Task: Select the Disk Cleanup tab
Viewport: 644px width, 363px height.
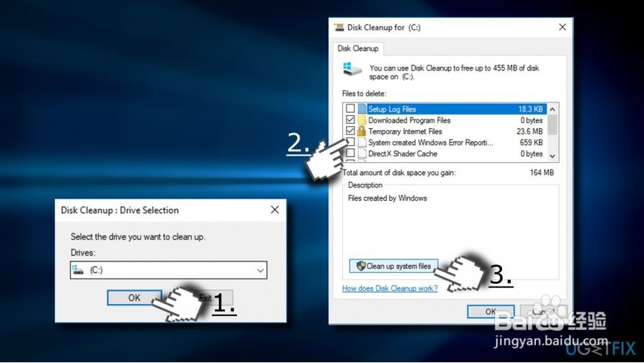Action: pyautogui.click(x=358, y=48)
